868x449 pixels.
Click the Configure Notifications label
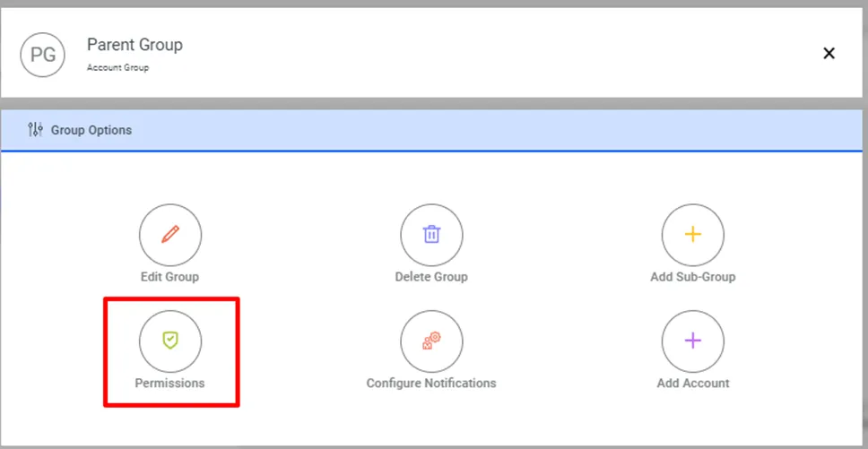click(431, 383)
